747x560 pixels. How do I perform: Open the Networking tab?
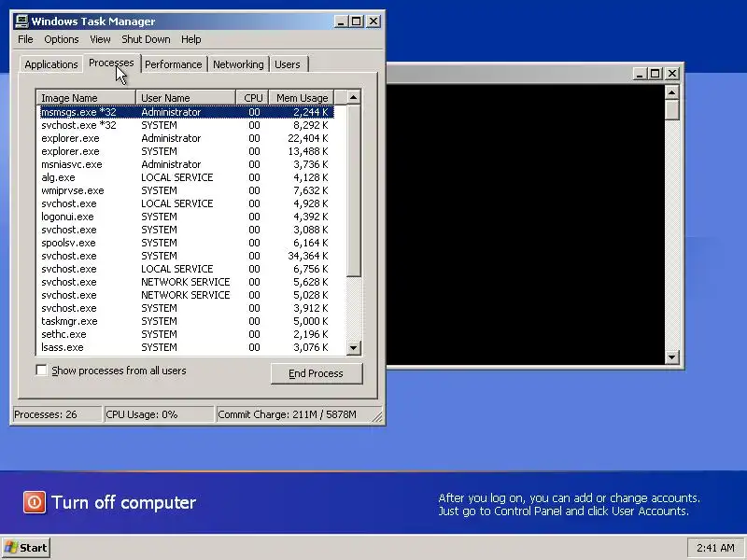coord(238,64)
